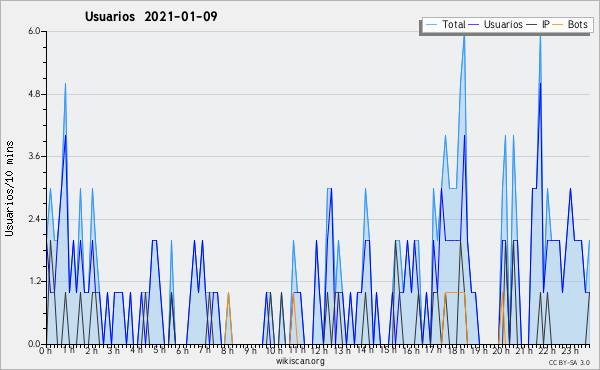Click the light blue Total legend line

(431, 25)
